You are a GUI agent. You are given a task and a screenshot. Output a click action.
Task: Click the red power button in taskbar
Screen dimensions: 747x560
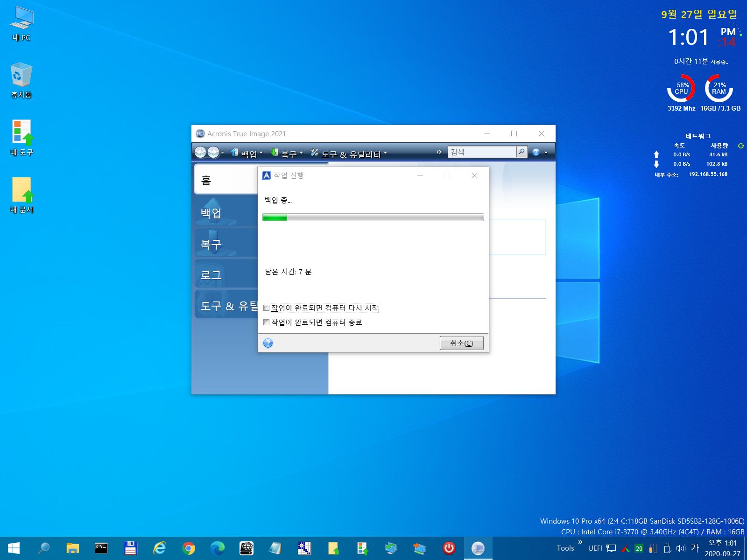[449, 548]
